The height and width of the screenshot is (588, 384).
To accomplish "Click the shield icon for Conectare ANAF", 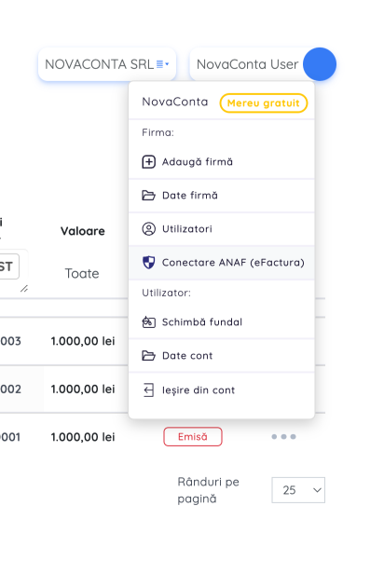I will point(148,263).
